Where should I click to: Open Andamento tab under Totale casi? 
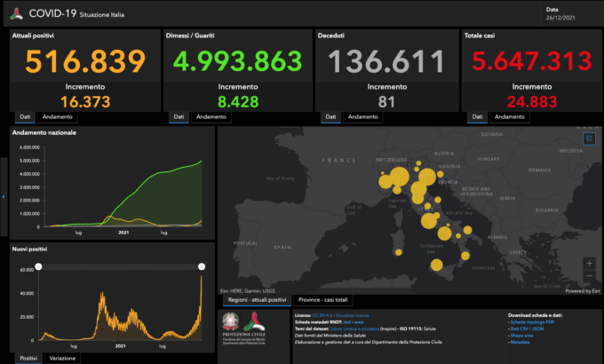(510, 116)
